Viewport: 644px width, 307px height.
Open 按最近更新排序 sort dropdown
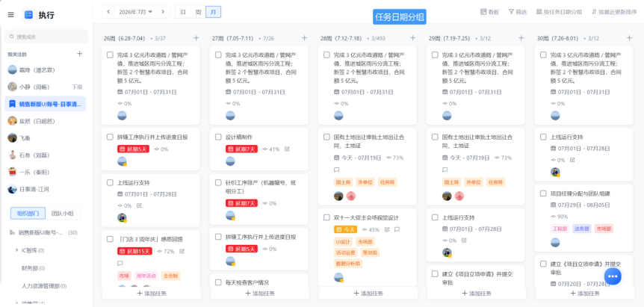tap(614, 12)
